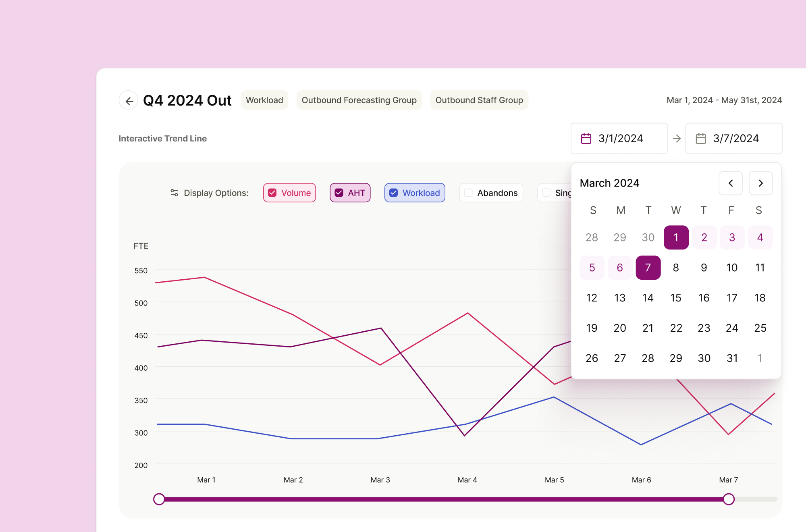Viewport: 806px width, 532px height.
Task: Click the Outbound Staff Group tag
Action: (479, 100)
